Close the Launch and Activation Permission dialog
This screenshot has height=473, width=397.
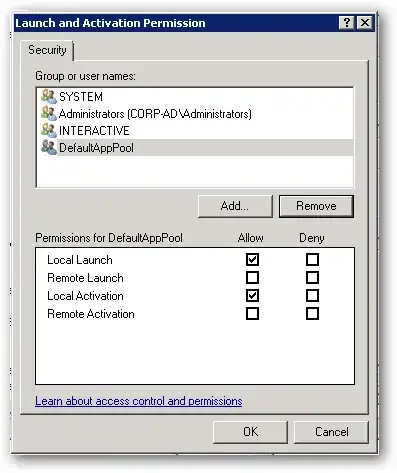[x=365, y=23]
